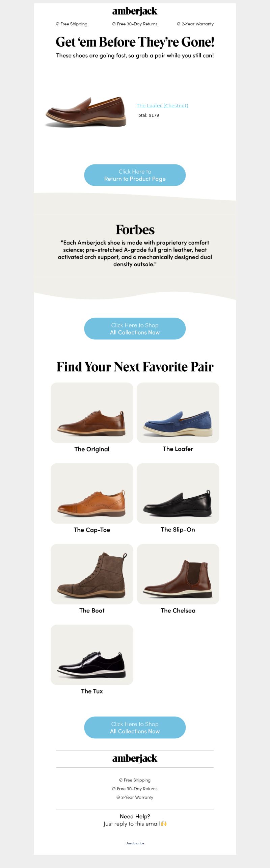
Task: Click the footer amberjack logo
Action: [x=135, y=759]
